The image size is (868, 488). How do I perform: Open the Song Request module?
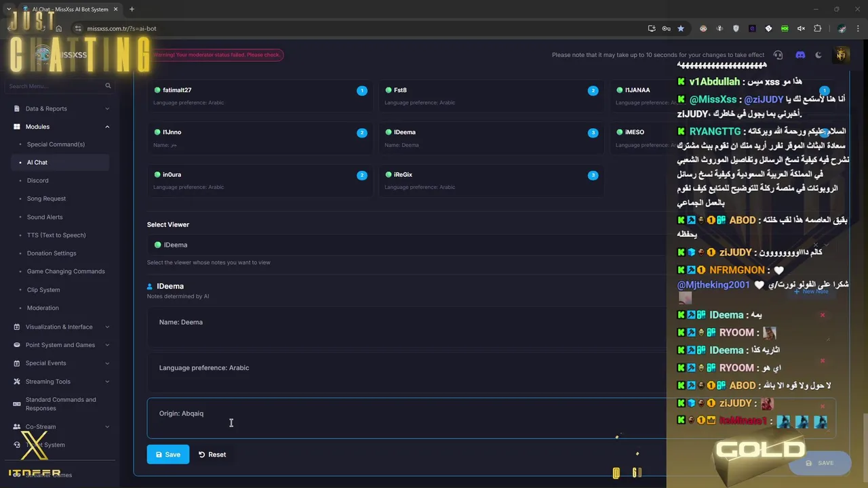coord(46,199)
